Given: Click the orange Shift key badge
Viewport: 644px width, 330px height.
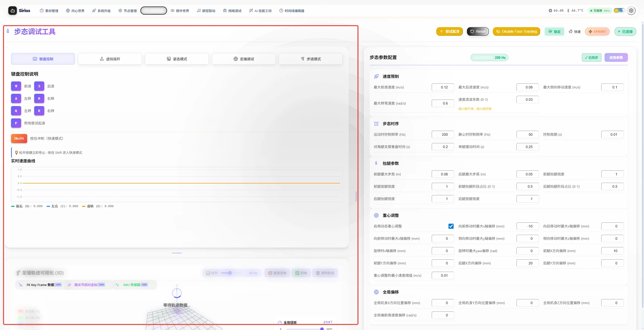Looking at the screenshot, I should tap(19, 138).
